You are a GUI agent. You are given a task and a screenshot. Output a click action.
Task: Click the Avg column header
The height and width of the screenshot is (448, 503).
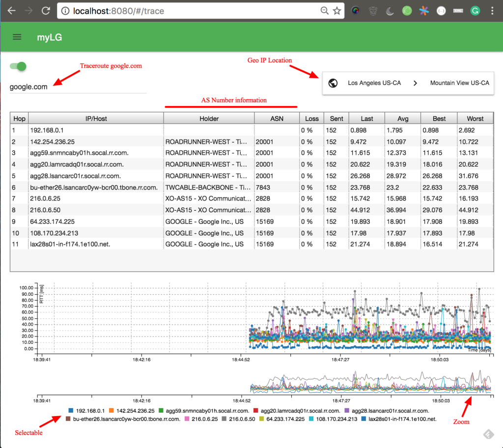pyautogui.click(x=403, y=118)
